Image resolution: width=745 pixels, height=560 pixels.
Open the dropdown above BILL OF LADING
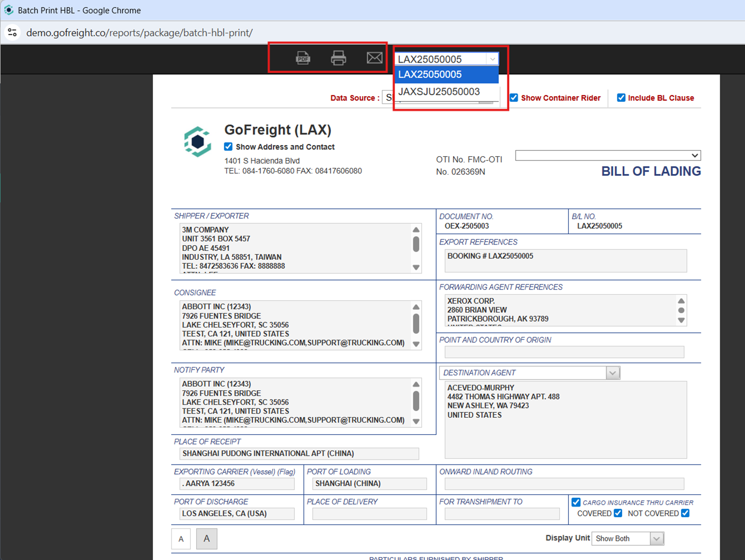coord(694,155)
